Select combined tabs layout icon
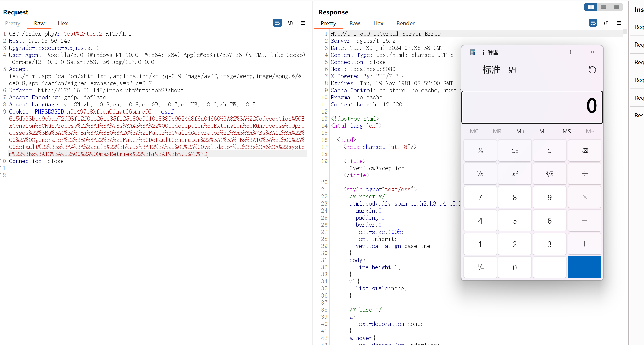Viewport: 644px width, 345px height. point(617,7)
